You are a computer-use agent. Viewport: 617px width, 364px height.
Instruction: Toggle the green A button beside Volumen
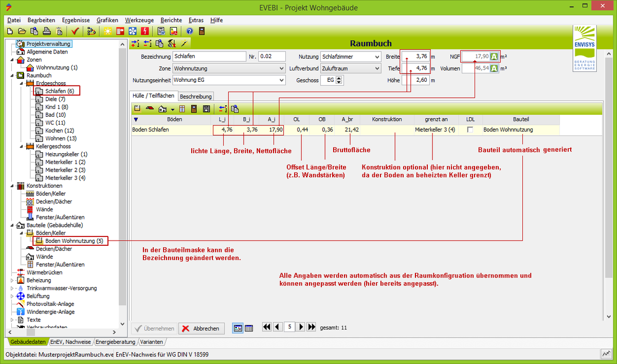pos(494,68)
